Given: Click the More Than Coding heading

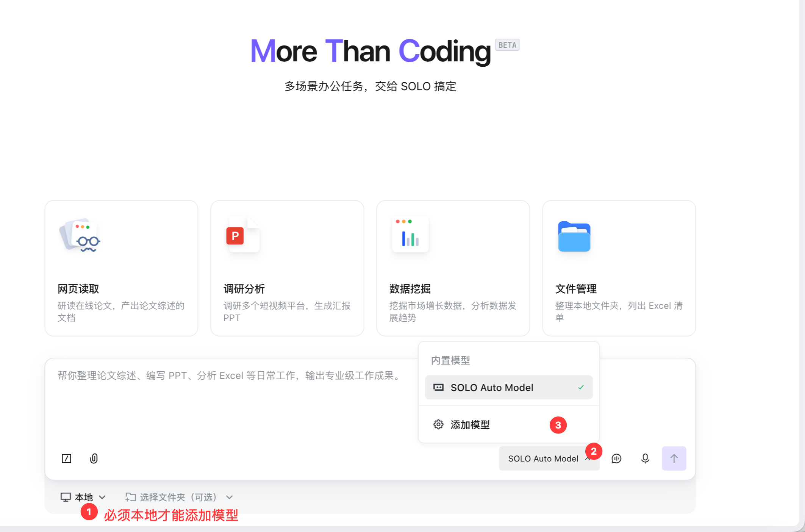Looking at the screenshot, I should pos(370,51).
